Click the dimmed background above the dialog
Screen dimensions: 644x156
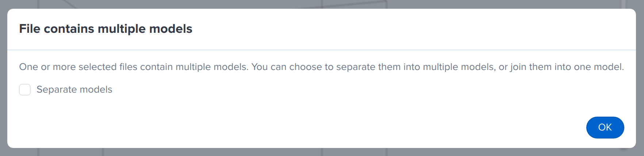(322, 4)
